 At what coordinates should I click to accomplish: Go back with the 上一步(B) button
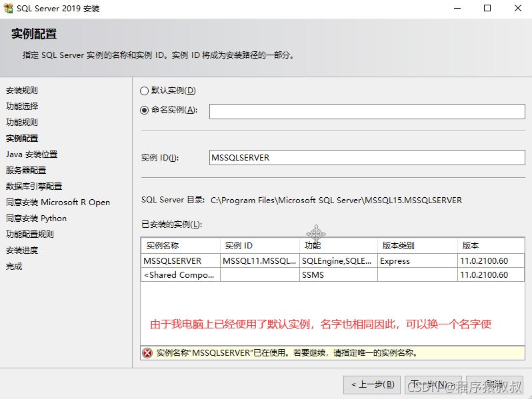click(372, 385)
